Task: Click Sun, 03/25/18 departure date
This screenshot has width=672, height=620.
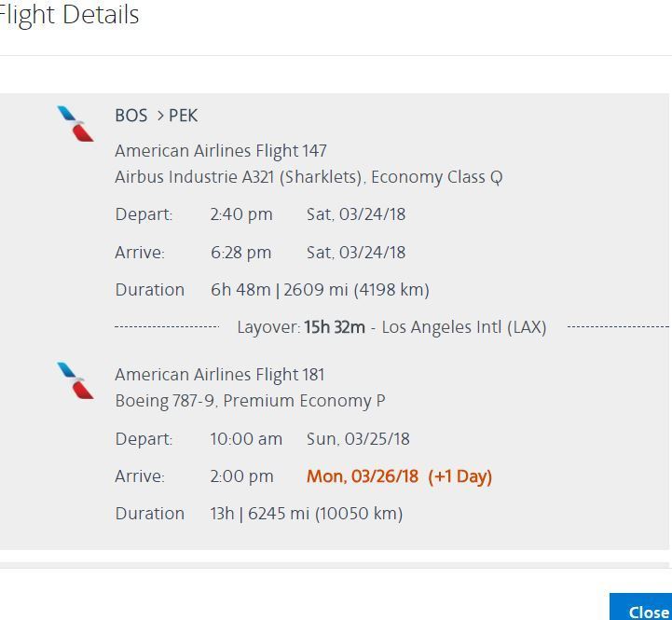Action: pyautogui.click(x=358, y=439)
